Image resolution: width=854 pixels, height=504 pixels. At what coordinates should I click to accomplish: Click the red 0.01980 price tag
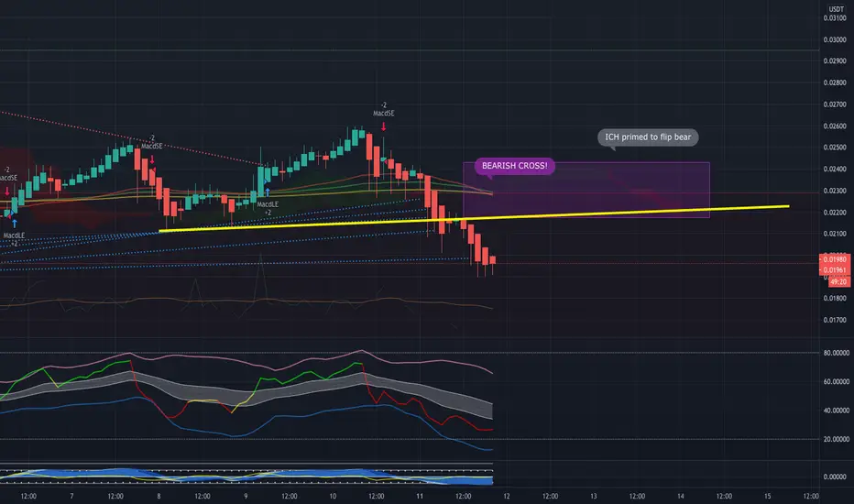click(x=835, y=259)
